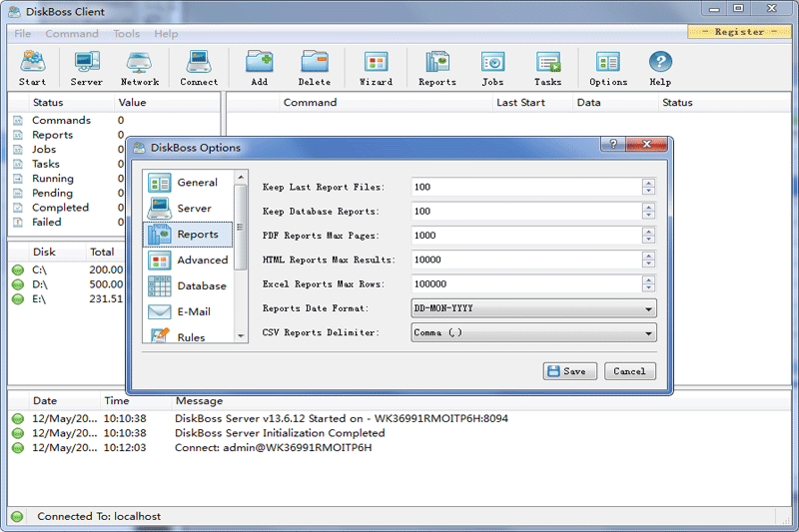This screenshot has width=799, height=532.
Task: Cancel the options dialog
Action: (629, 371)
